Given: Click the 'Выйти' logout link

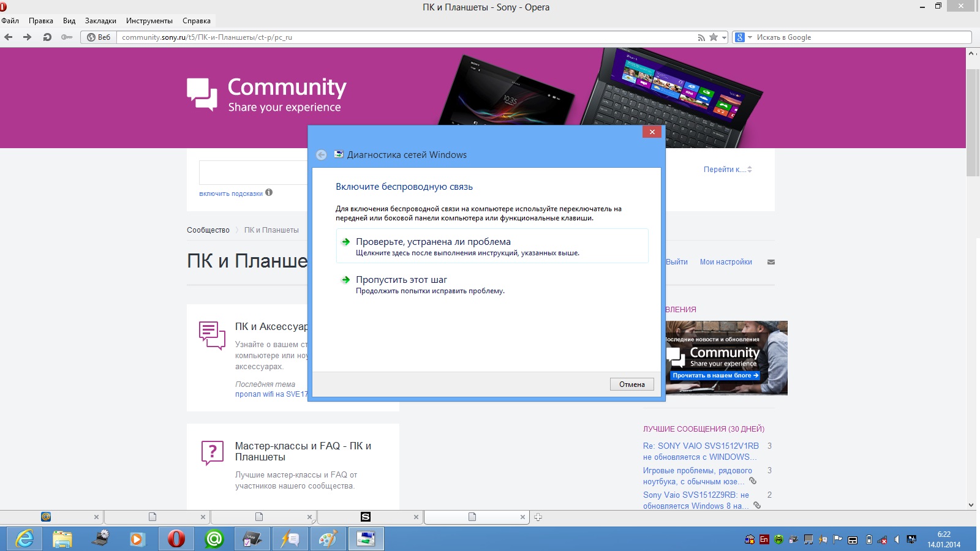Looking at the screenshot, I should [677, 262].
